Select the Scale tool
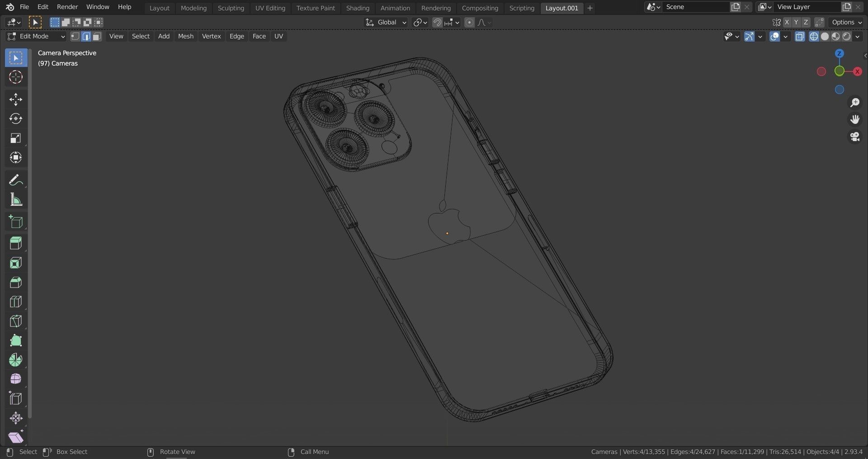868x459 pixels. (16, 138)
